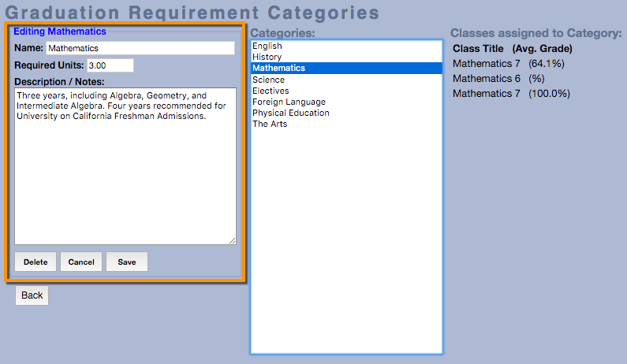Click empty area below The Arts in list
The height and width of the screenshot is (364, 627).
pyautogui.click(x=345, y=236)
